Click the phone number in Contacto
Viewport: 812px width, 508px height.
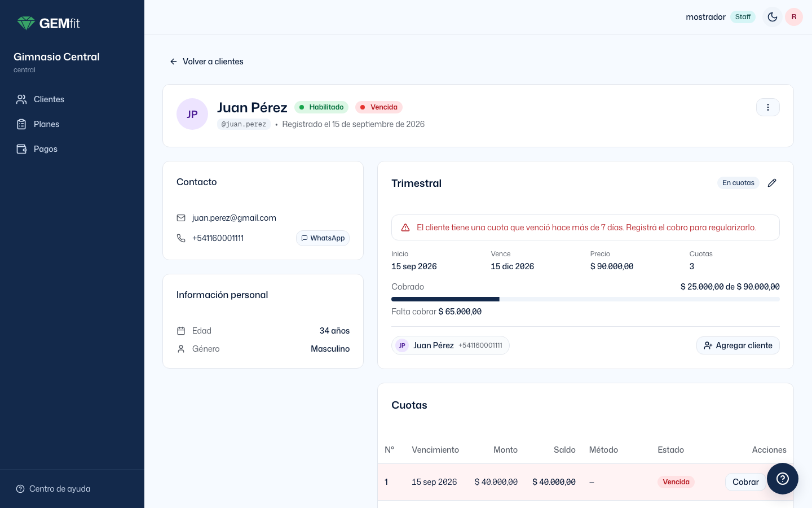pos(218,238)
